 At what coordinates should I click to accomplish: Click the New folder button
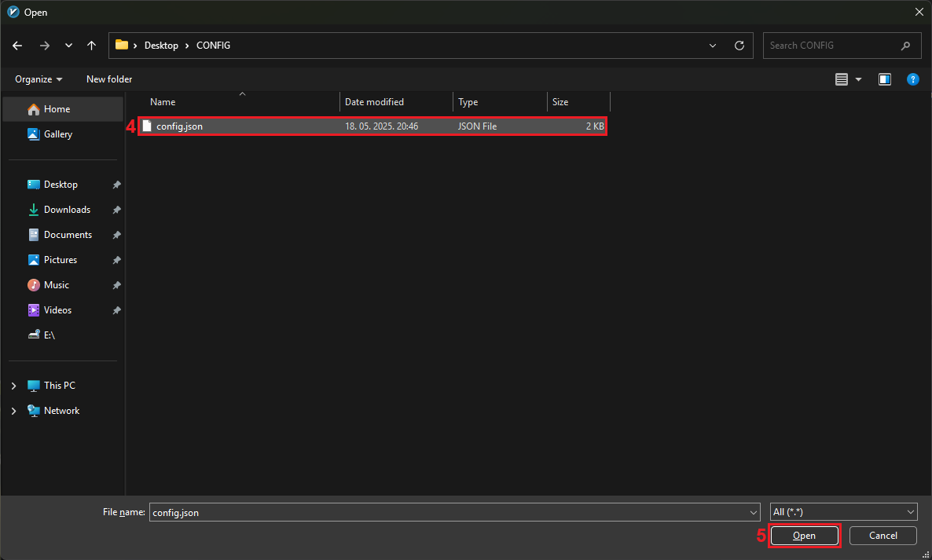coord(109,79)
